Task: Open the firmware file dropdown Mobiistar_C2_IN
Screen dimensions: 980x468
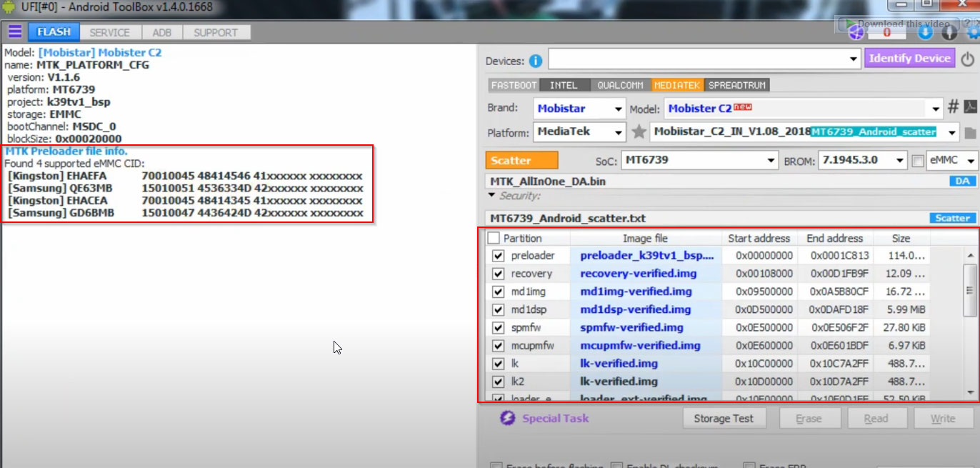Action: tap(805, 132)
